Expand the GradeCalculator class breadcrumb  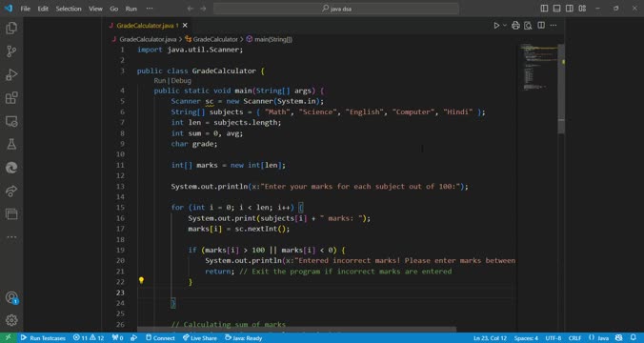pyautogui.click(x=215, y=39)
